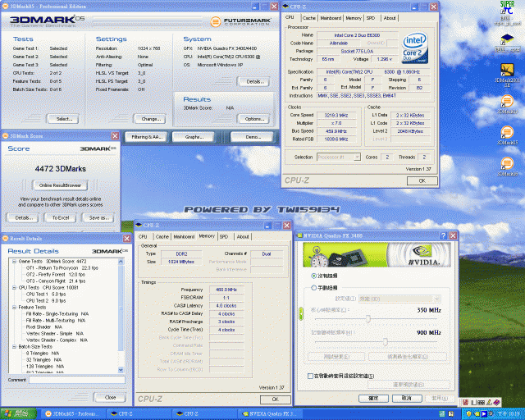Viewport: 525px width, 420px height.
Task: Click the Demo... button
Action: (252, 137)
